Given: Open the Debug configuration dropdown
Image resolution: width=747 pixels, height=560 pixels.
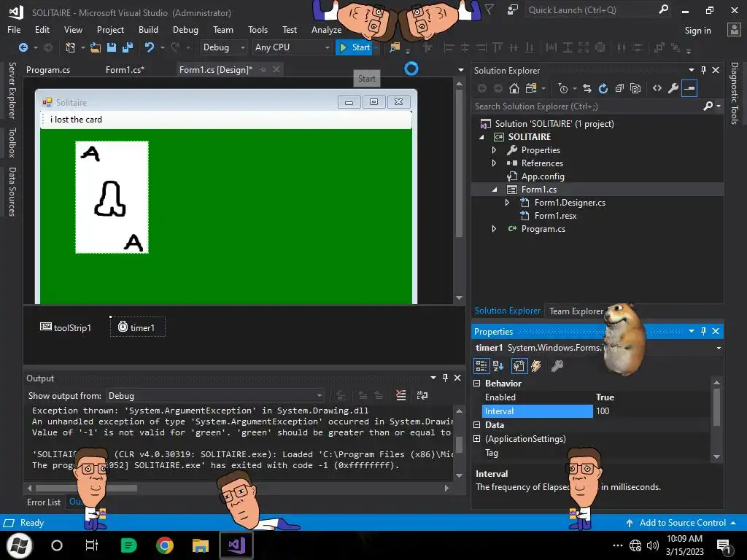Looking at the screenshot, I should (x=242, y=47).
